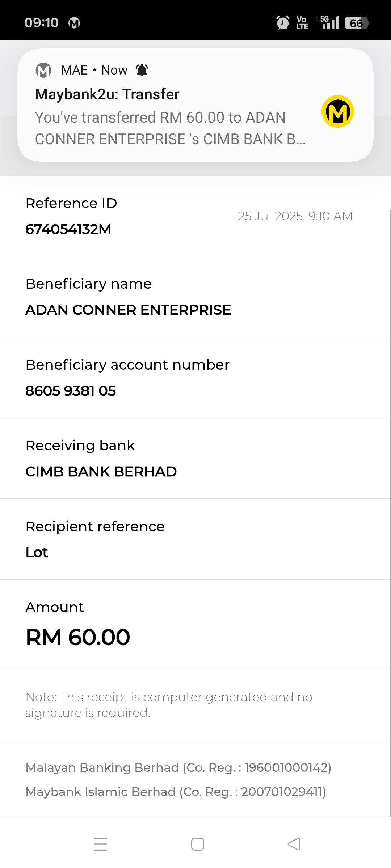The width and height of the screenshot is (391, 868).
Task: Tap the account number 8605 9381 05
Action: pyautogui.click(x=71, y=391)
